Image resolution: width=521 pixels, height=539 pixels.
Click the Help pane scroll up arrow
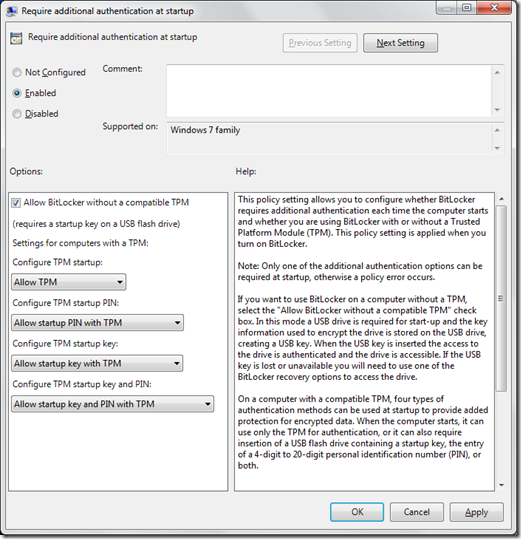pos(501,199)
